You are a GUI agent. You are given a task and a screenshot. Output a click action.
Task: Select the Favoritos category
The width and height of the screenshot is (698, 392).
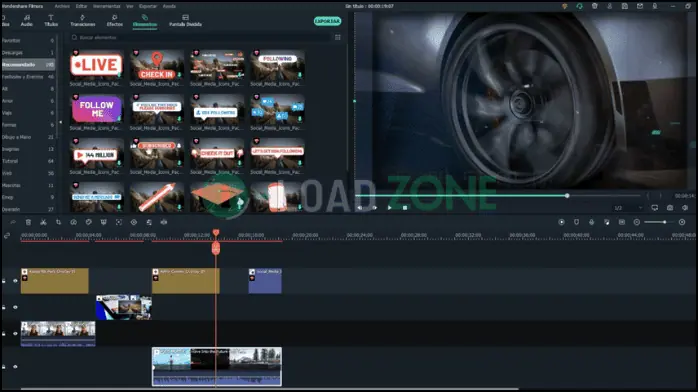click(x=28, y=40)
